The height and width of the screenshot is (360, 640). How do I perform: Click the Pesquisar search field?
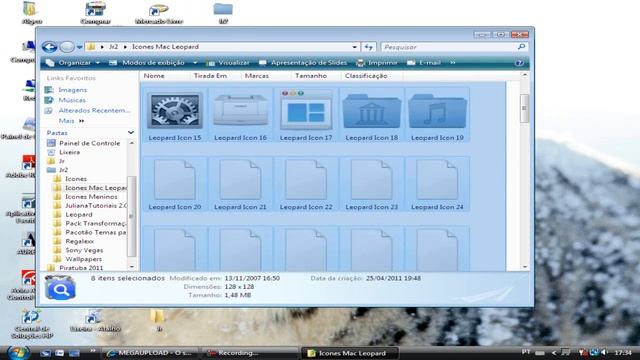(449, 47)
